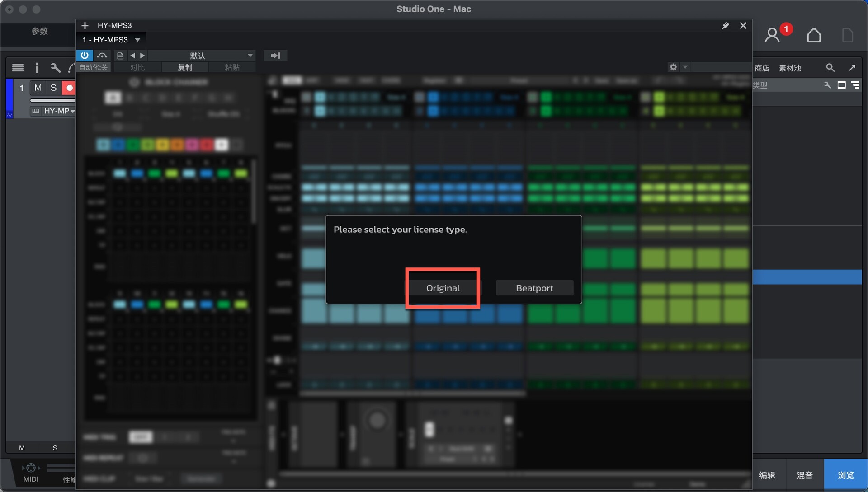This screenshot has width=868, height=492.
Task: Click the track wrench options icon
Action: 55,68
